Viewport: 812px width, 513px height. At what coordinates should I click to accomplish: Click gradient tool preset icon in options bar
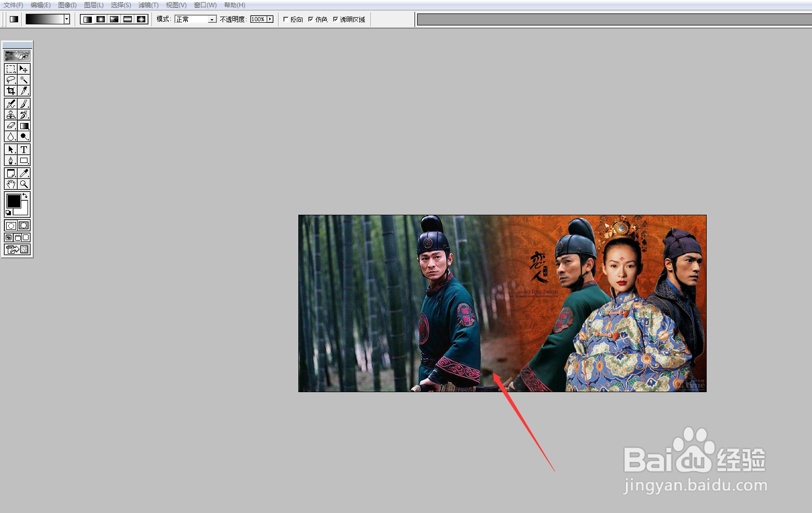(14, 19)
